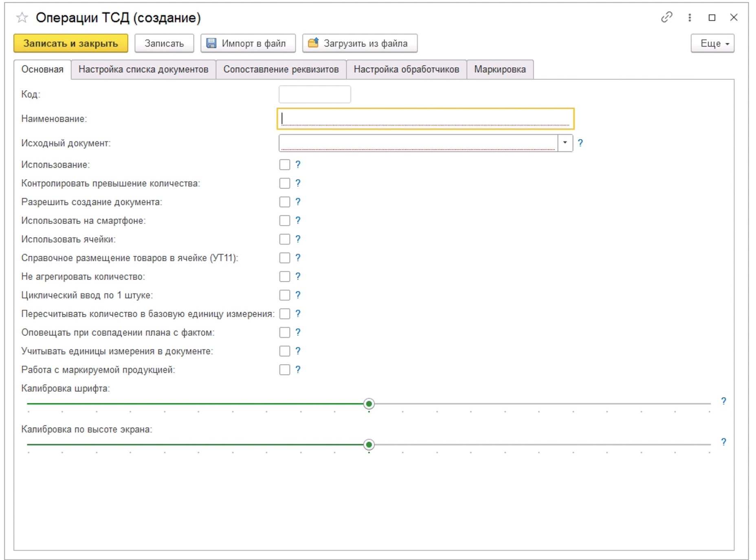The height and width of the screenshot is (560, 756).
Task: Click Загрузить из файла button
Action: pos(360,43)
